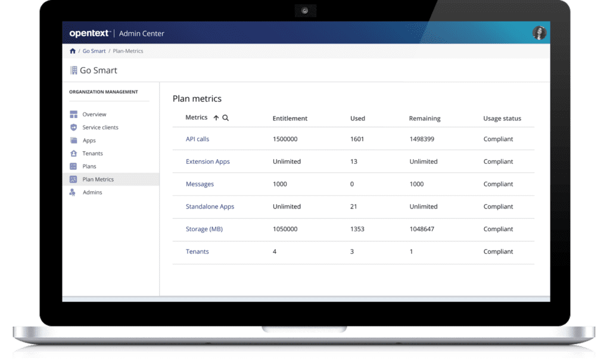The image size is (610, 364).
Task: Sort Metrics column using the arrow icon
Action: (x=216, y=118)
